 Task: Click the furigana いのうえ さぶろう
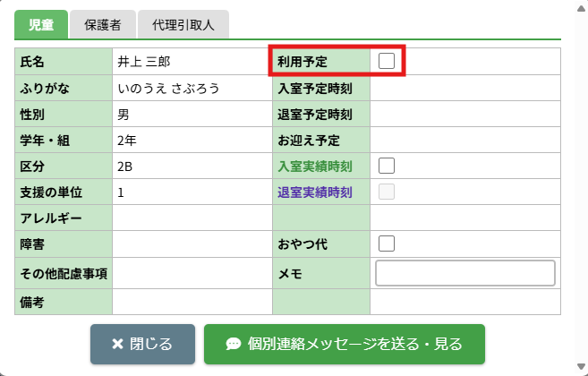(168, 89)
